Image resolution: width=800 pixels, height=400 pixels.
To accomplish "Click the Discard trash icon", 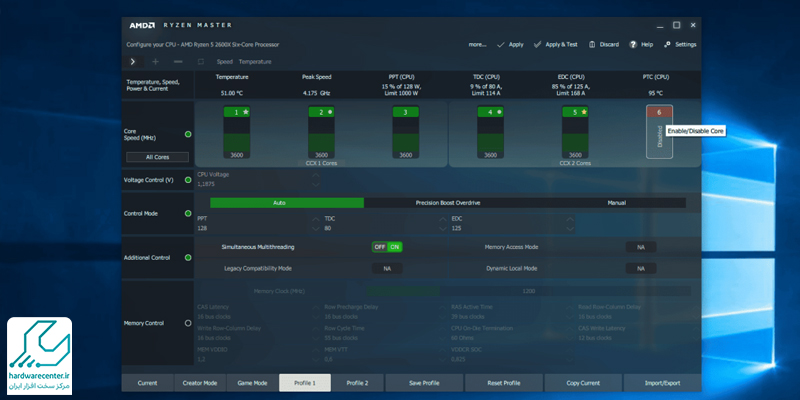I will tap(592, 44).
